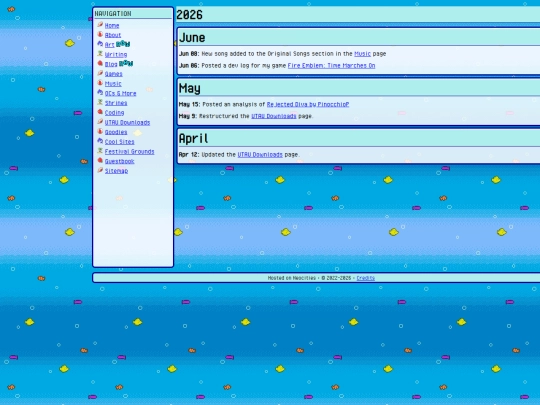Enter the Festival Grounds page
Image resolution: width=540 pixels, height=405 pixels.
[x=129, y=152]
